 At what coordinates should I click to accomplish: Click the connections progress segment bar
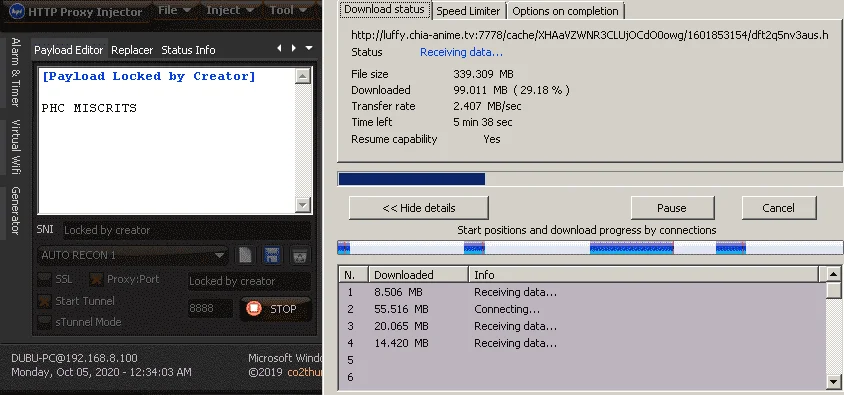click(x=590, y=248)
